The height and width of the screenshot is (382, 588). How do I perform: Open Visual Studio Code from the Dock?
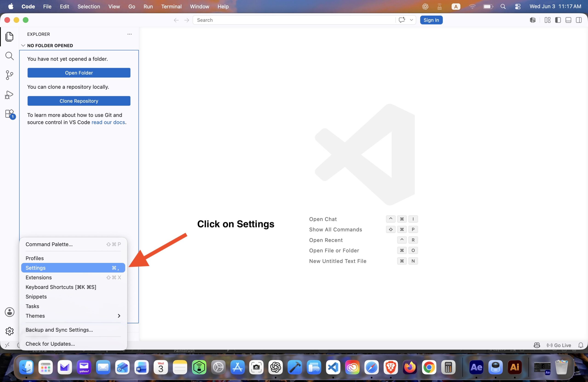333,368
